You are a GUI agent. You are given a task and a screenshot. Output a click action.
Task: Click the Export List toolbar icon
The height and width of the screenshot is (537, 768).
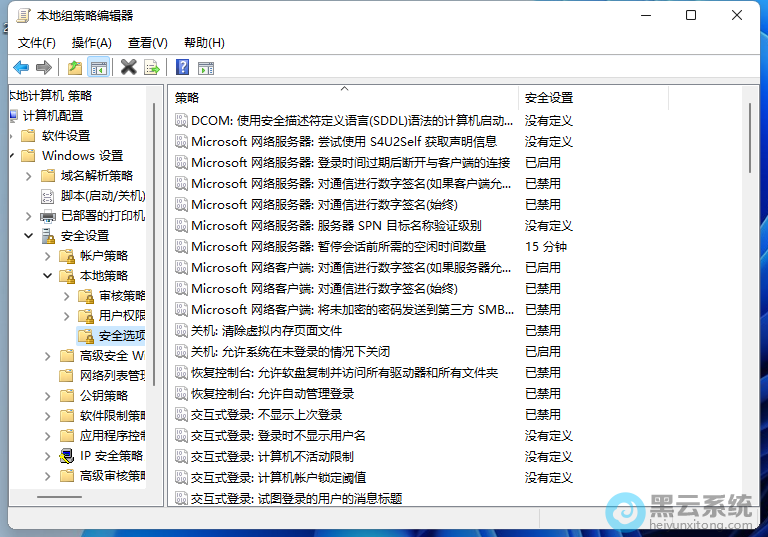[152, 67]
